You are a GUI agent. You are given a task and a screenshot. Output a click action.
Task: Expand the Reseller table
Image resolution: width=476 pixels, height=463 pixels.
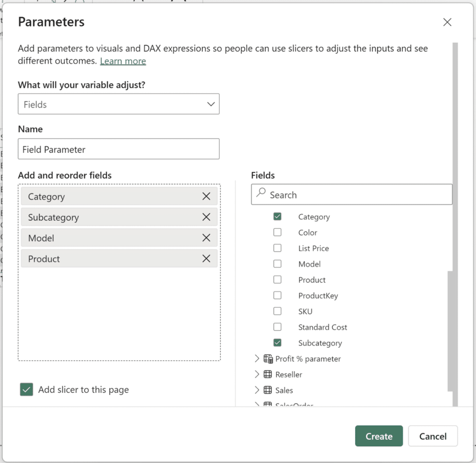click(257, 374)
